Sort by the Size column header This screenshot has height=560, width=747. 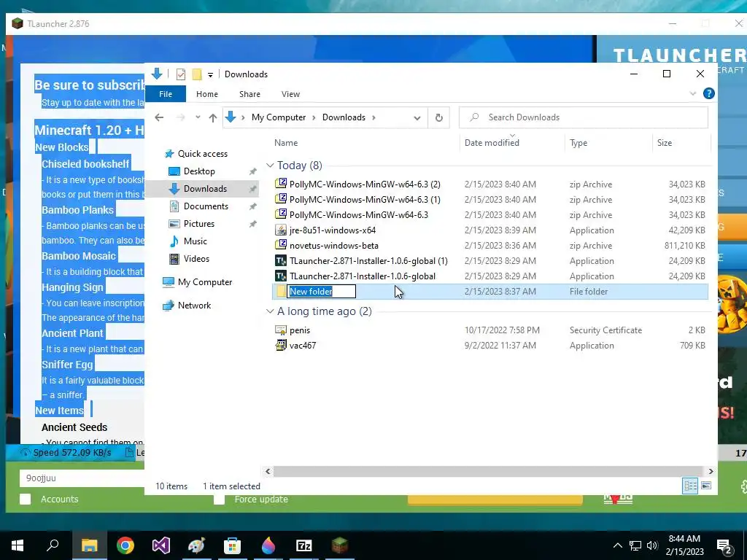tap(665, 143)
